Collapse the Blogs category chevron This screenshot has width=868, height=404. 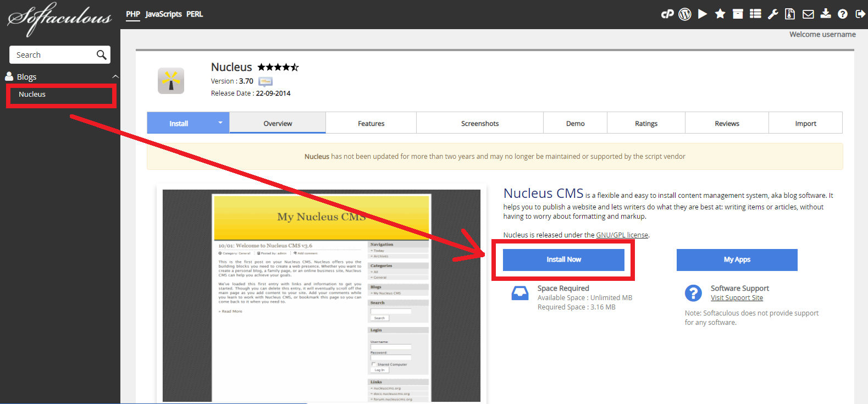(115, 76)
